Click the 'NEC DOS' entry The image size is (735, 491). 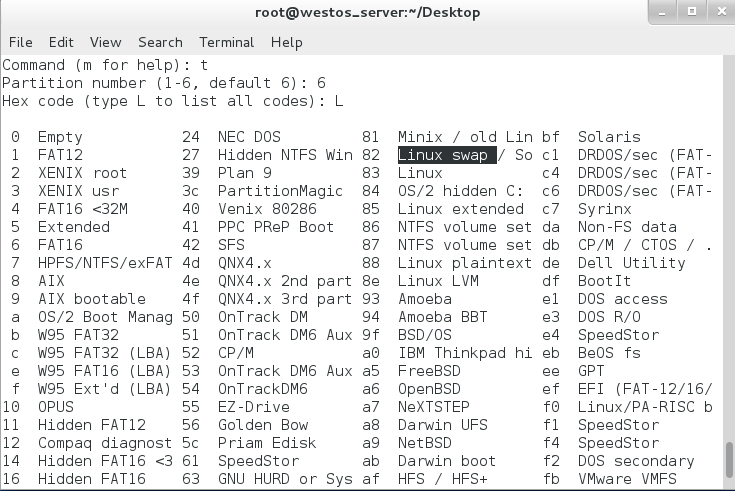249,137
